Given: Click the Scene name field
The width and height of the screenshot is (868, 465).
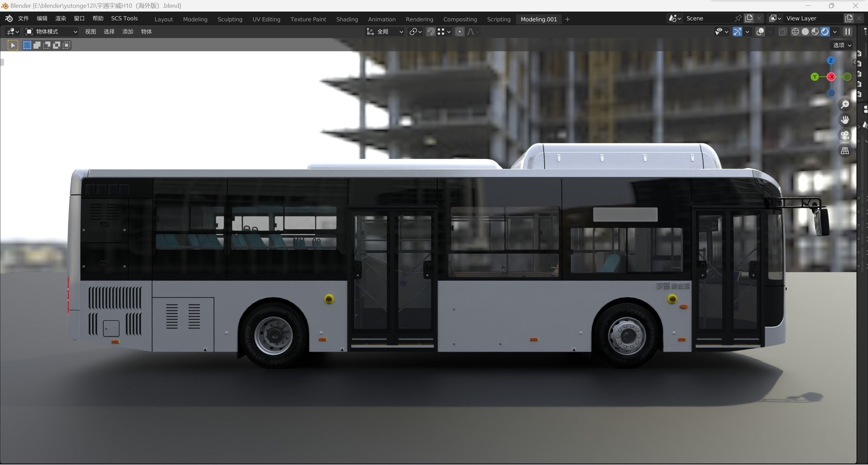Looking at the screenshot, I should 709,18.
